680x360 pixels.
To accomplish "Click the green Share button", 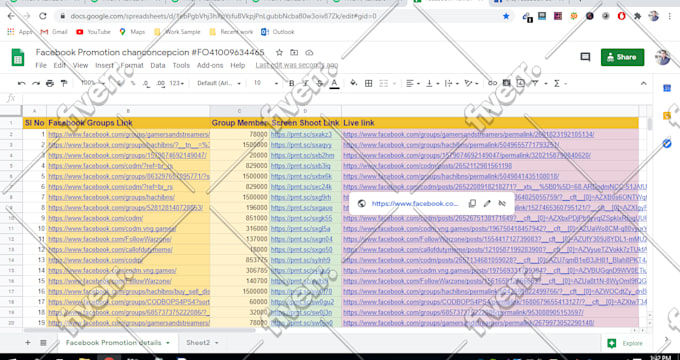I will (622, 57).
